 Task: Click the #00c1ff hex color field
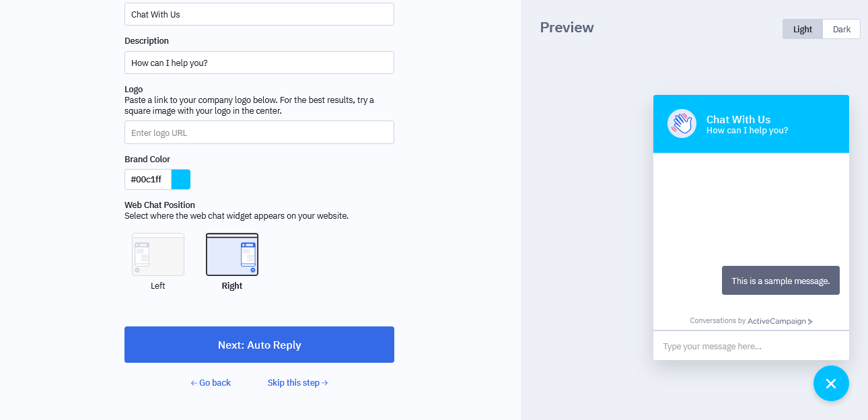pos(148,179)
